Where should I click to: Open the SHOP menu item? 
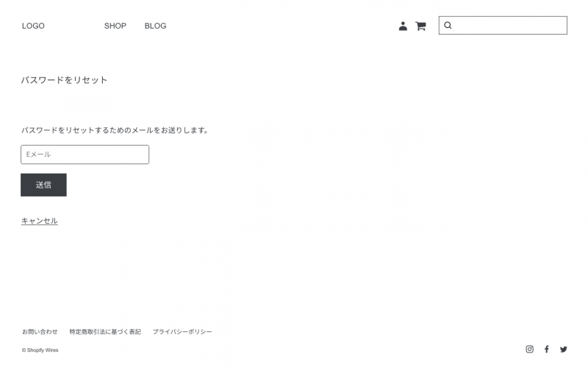(115, 26)
